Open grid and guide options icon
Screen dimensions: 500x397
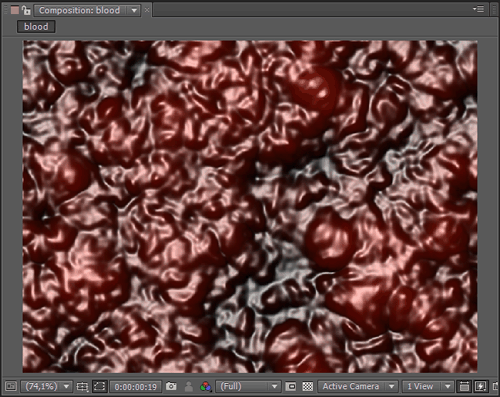point(82,386)
